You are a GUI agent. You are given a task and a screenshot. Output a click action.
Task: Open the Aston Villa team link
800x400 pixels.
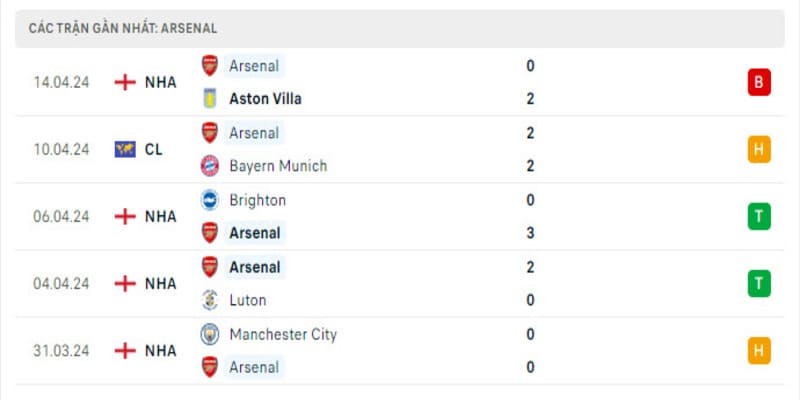click(265, 98)
